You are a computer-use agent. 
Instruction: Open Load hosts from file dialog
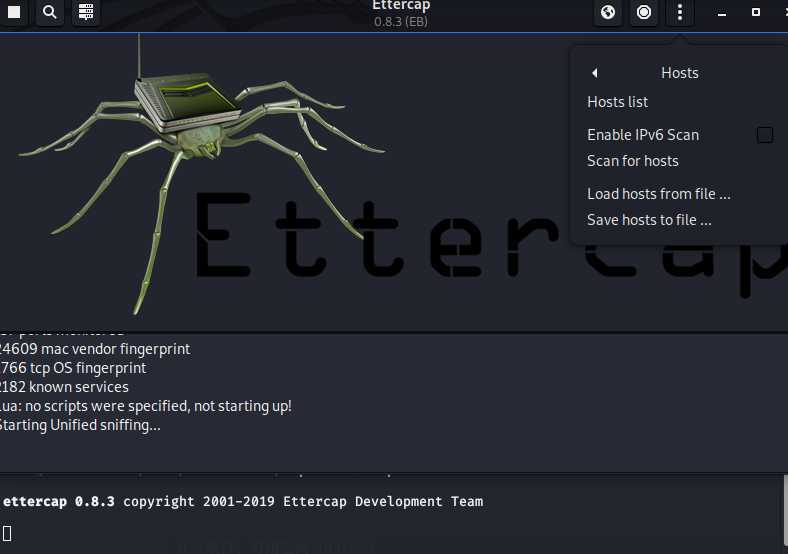(658, 194)
